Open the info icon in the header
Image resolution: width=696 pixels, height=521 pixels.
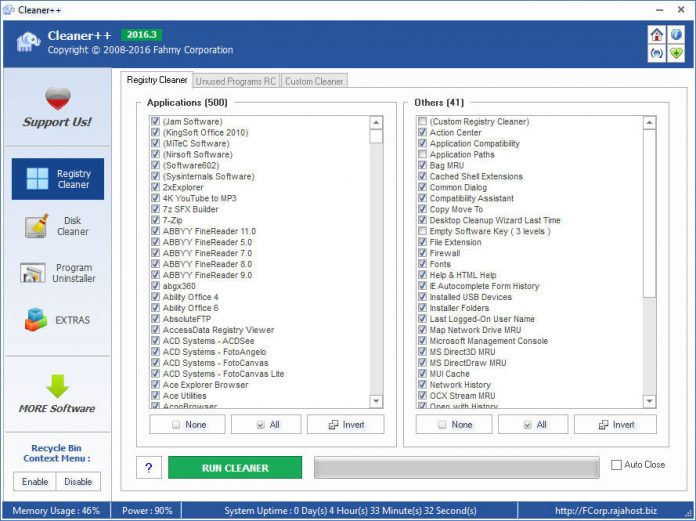click(x=676, y=35)
